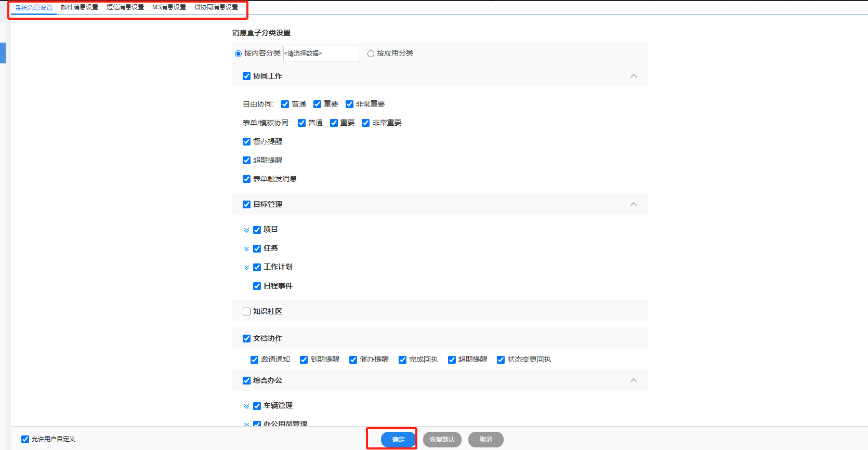Enable the 知识社区 checkbox
This screenshot has height=450, width=868.
pos(246,312)
